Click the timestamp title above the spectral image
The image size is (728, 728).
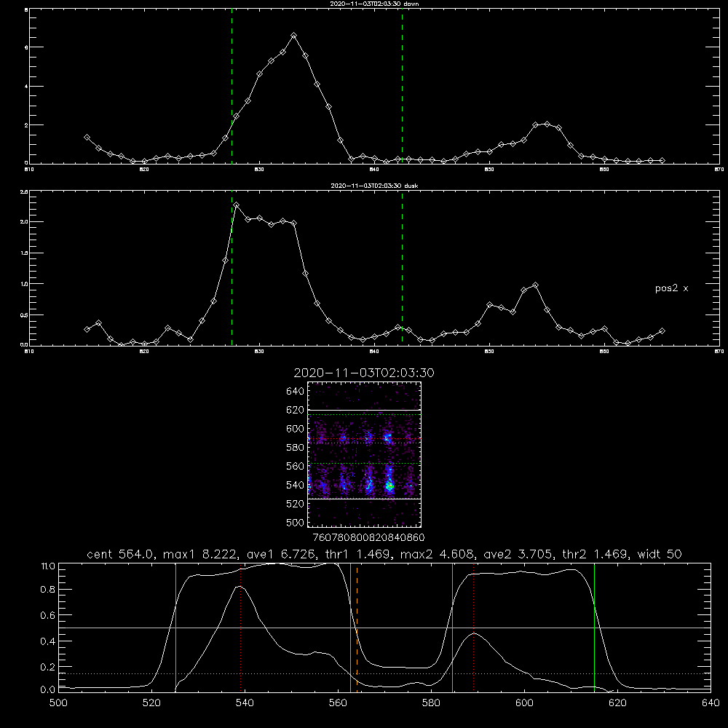click(x=364, y=373)
